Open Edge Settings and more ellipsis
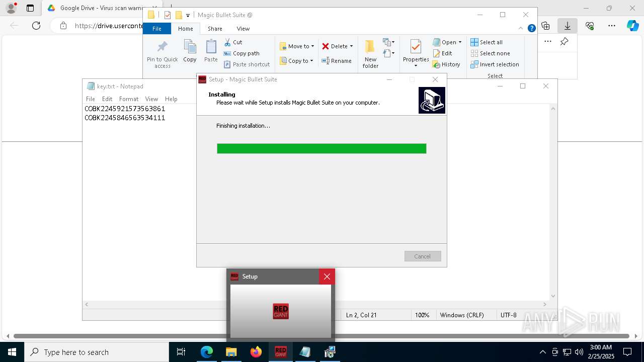 coord(612,26)
